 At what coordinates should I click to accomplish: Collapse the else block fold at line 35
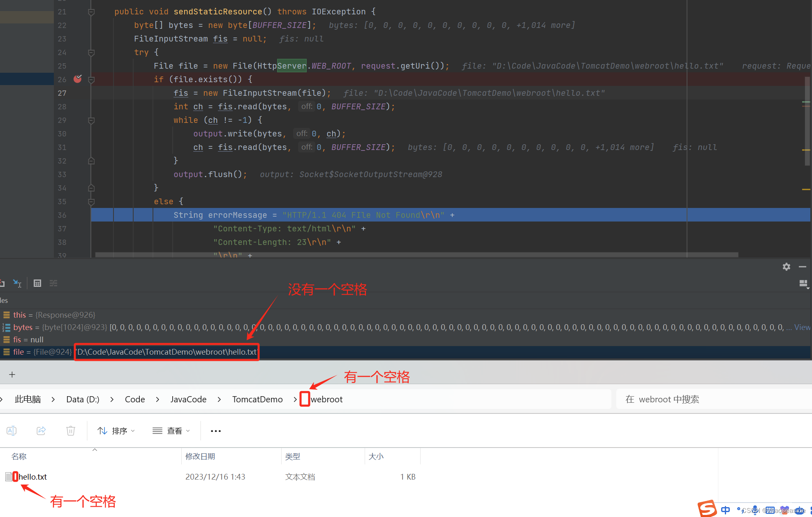(x=91, y=202)
